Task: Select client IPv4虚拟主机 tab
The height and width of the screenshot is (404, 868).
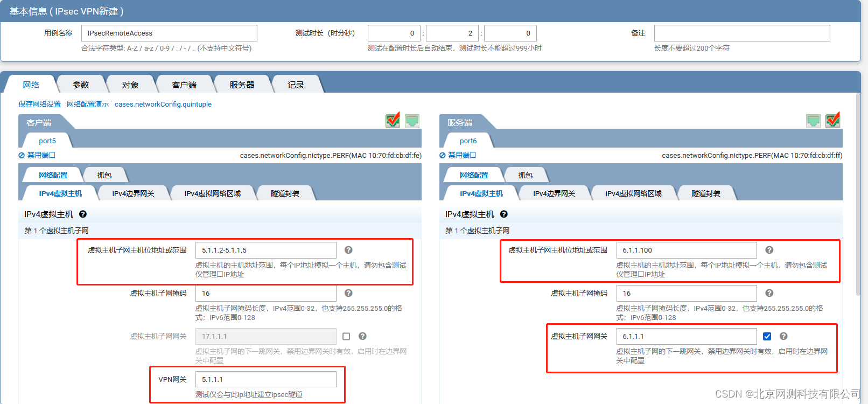Action: 60,193
